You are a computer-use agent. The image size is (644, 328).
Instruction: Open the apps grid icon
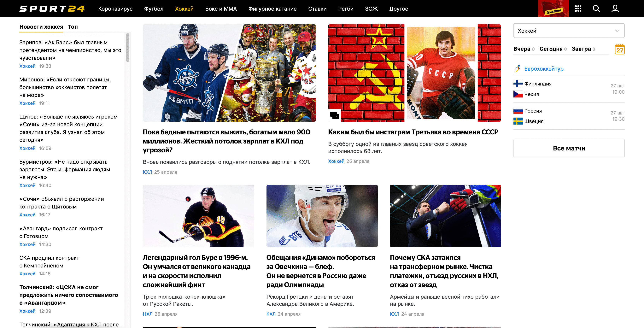pyautogui.click(x=578, y=9)
